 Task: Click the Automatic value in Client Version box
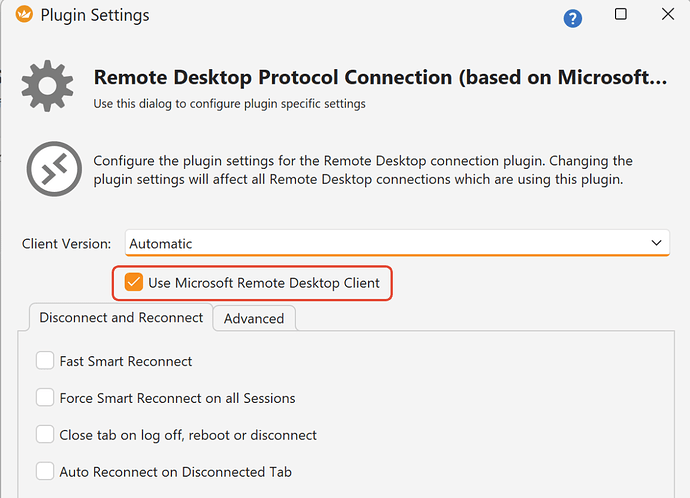[161, 243]
